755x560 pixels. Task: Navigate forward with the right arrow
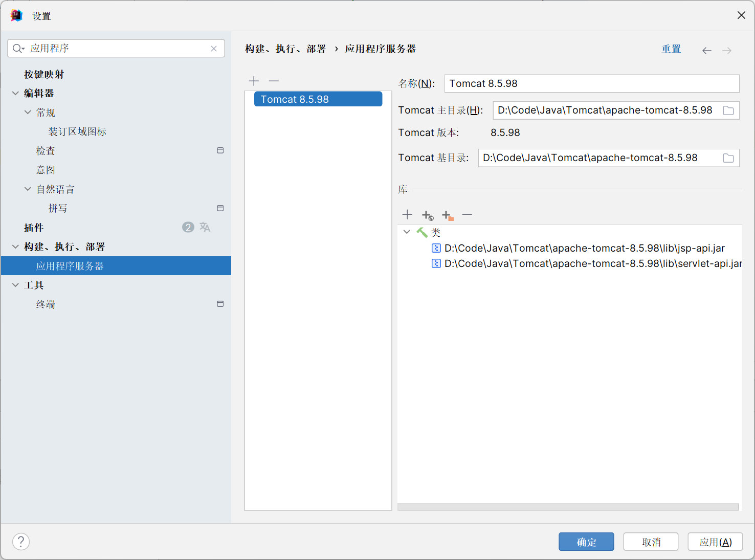coord(727,50)
